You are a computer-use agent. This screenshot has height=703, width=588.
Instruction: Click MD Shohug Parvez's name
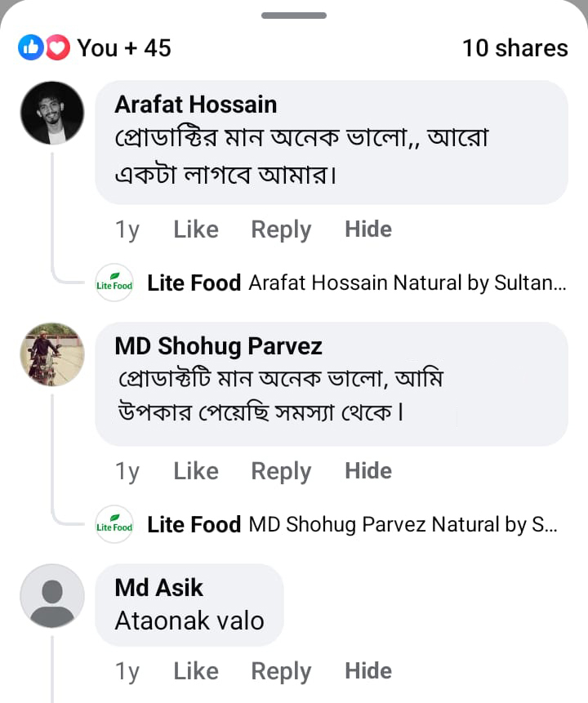coord(217,346)
